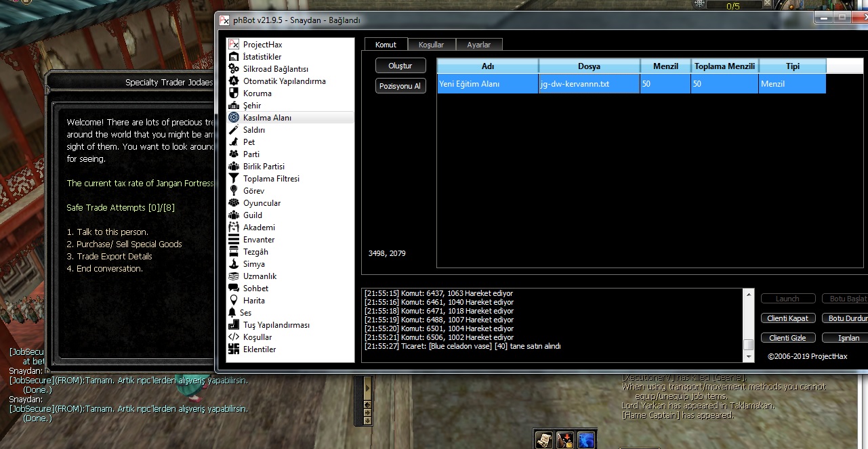Open the Toplama Filtresi funnel icon

coord(234,179)
